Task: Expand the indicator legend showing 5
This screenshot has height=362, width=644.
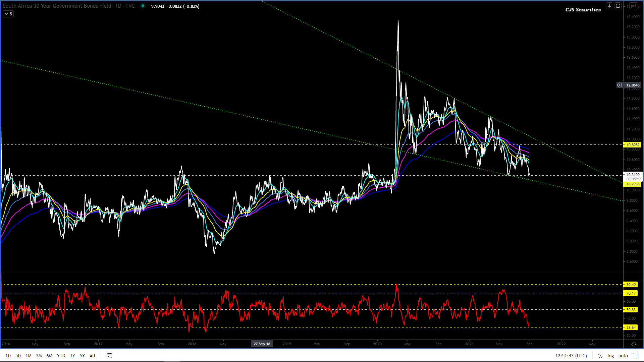Action: (8, 14)
